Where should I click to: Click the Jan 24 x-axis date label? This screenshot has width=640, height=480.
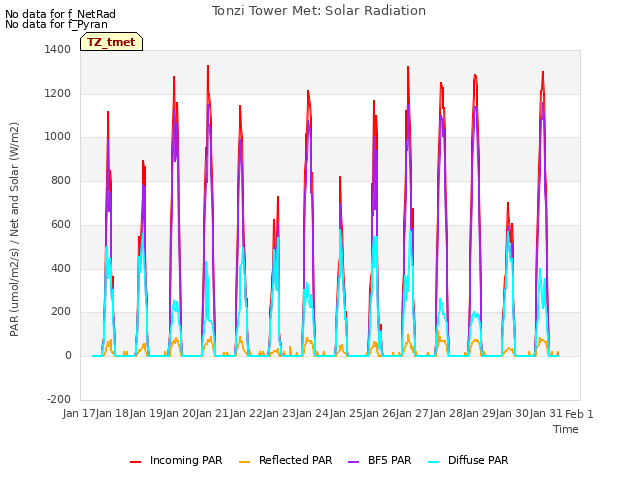click(x=313, y=413)
